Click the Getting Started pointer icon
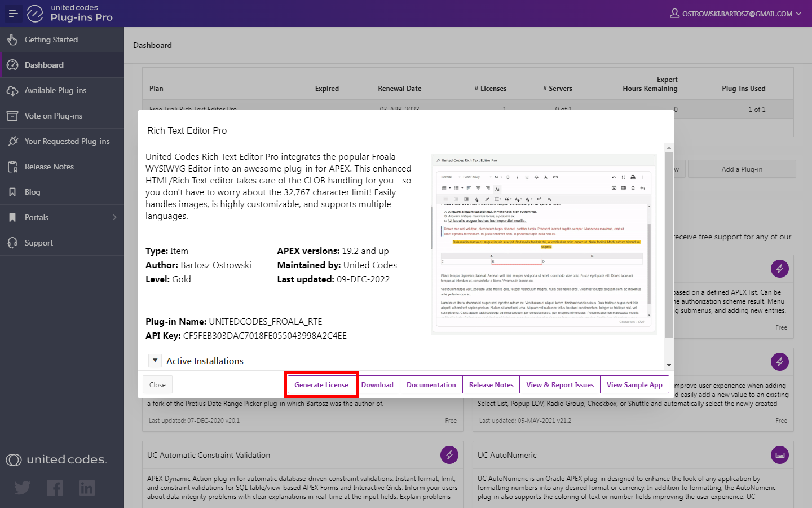This screenshot has width=812, height=508. (x=12, y=40)
